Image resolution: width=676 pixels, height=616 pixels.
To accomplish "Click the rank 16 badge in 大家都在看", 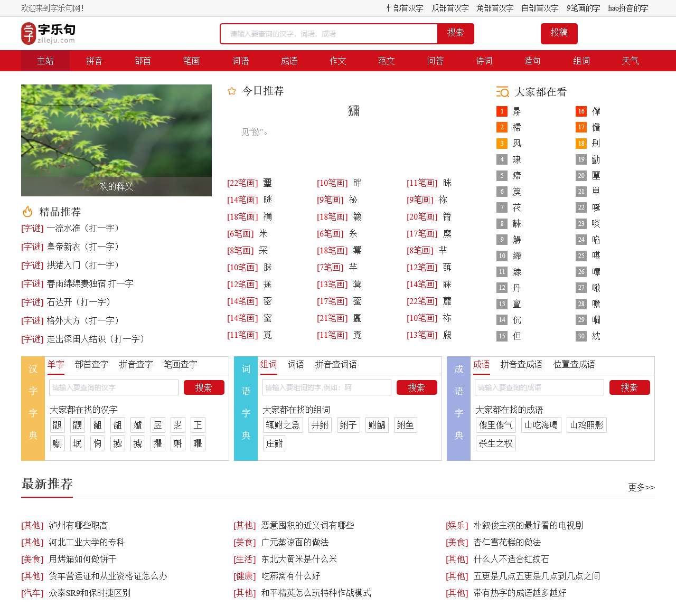I will tap(581, 111).
